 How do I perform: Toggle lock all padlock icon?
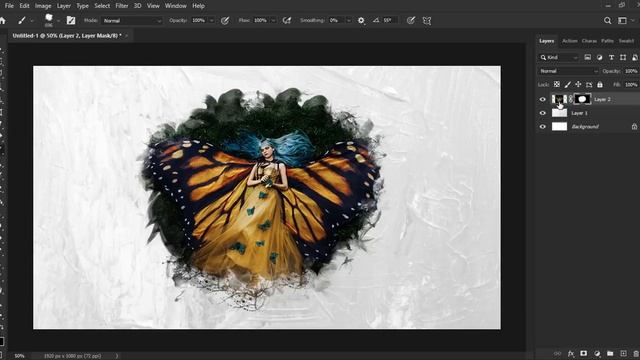tap(600, 84)
